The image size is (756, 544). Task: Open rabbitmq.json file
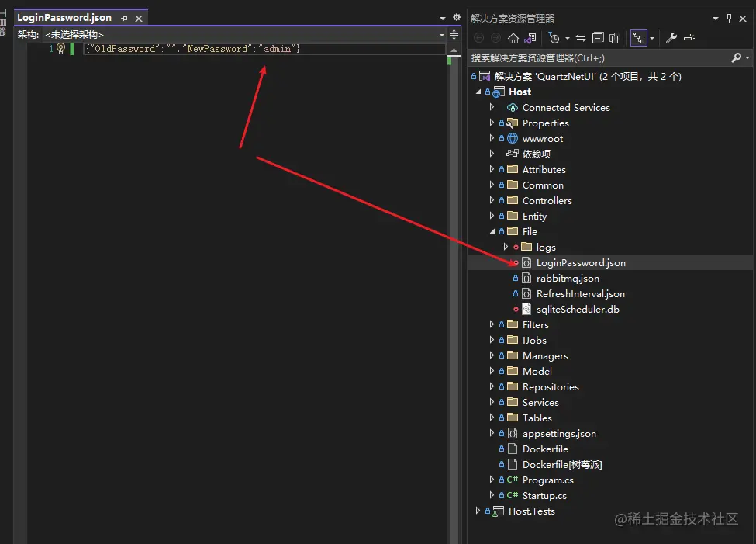568,278
